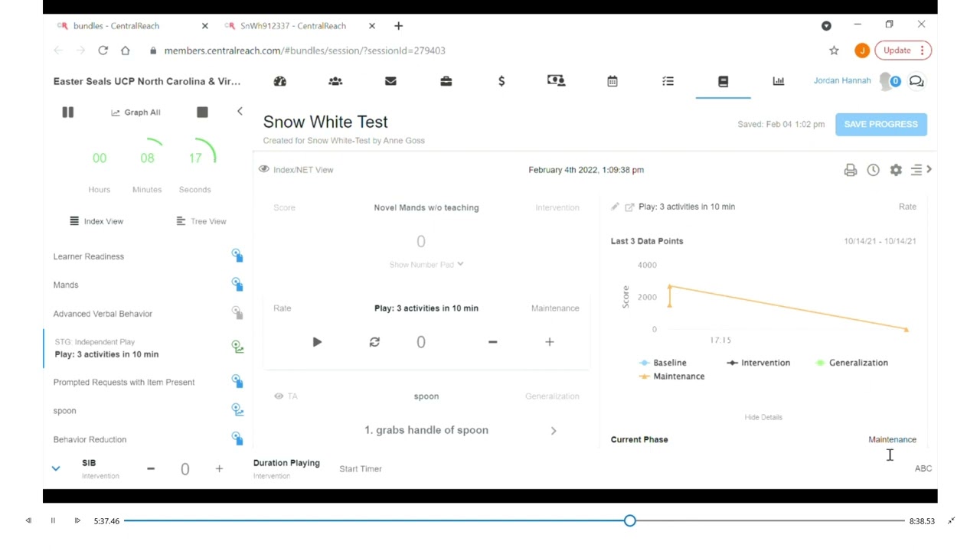Expand the right details panel toggle

(920, 170)
